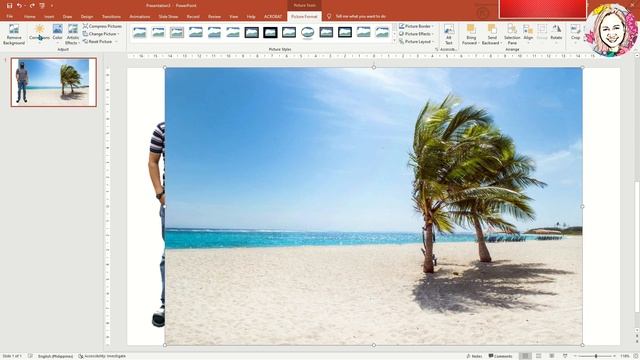Switch to the Draw tab
This screenshot has height=360, width=640.
(x=67, y=17)
